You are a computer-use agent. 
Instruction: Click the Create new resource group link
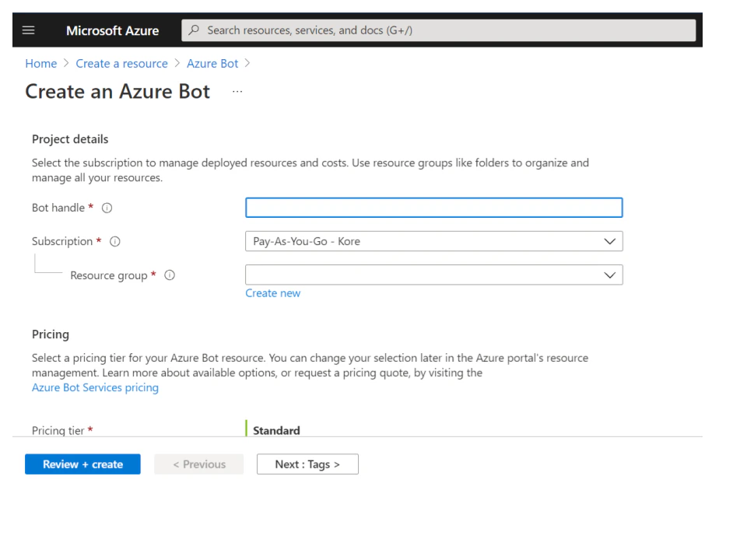272,292
